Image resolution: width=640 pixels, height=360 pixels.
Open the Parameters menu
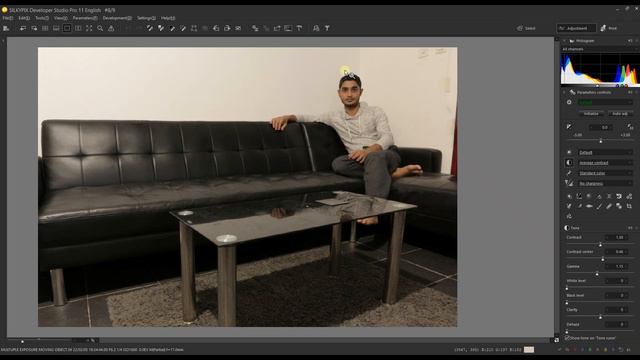pos(85,18)
